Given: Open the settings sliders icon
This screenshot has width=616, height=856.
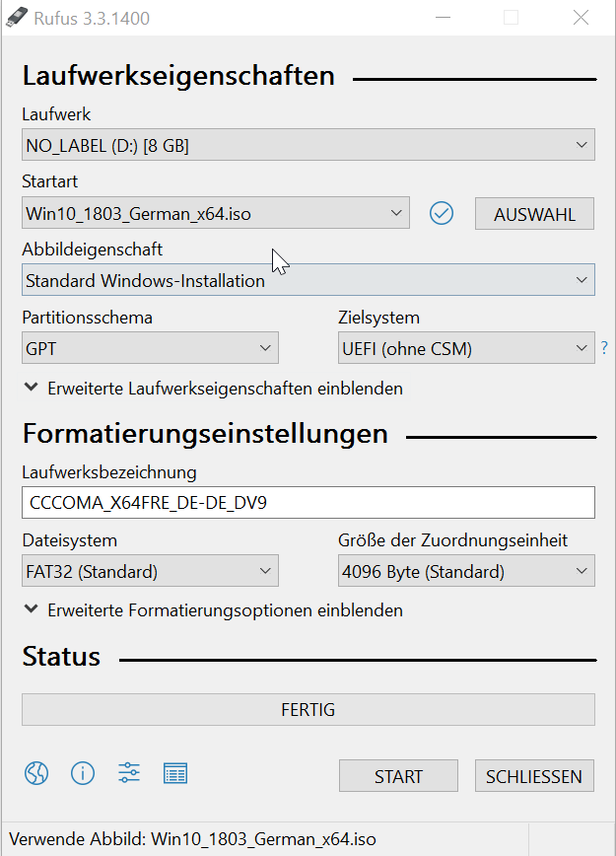Looking at the screenshot, I should [129, 773].
